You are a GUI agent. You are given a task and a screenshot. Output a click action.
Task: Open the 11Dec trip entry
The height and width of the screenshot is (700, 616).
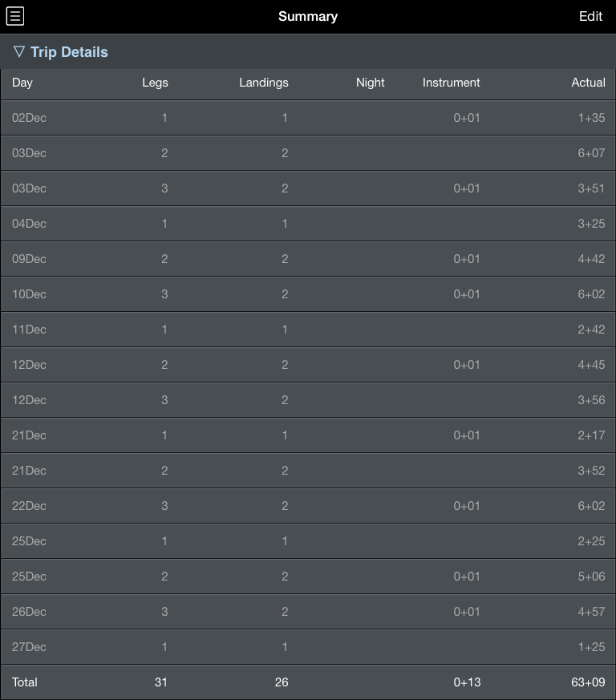(308, 330)
